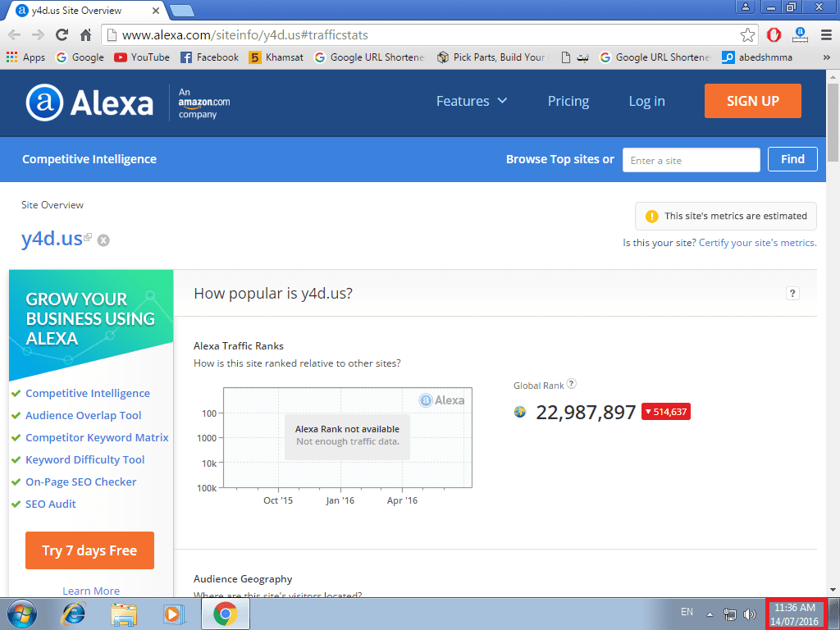This screenshot has height=630, width=840.
Task: Open the Pick Parts, Build Your bookmark
Action: (492, 57)
